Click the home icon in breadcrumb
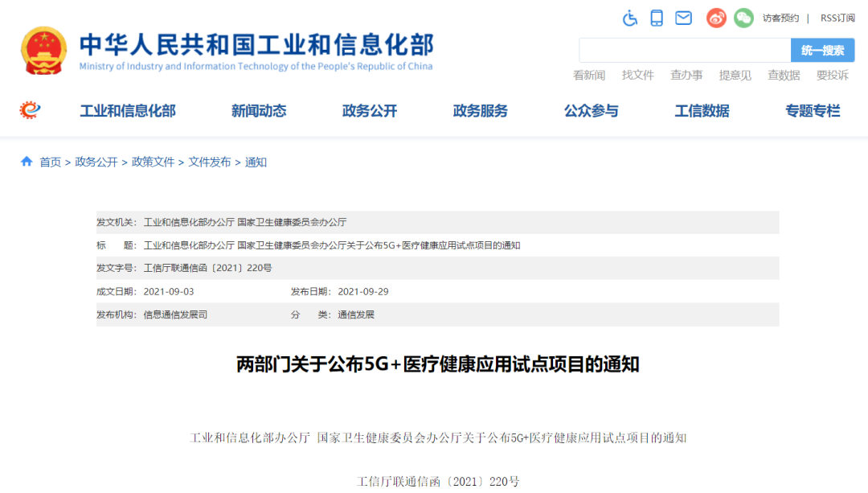868x493 pixels. click(x=27, y=162)
